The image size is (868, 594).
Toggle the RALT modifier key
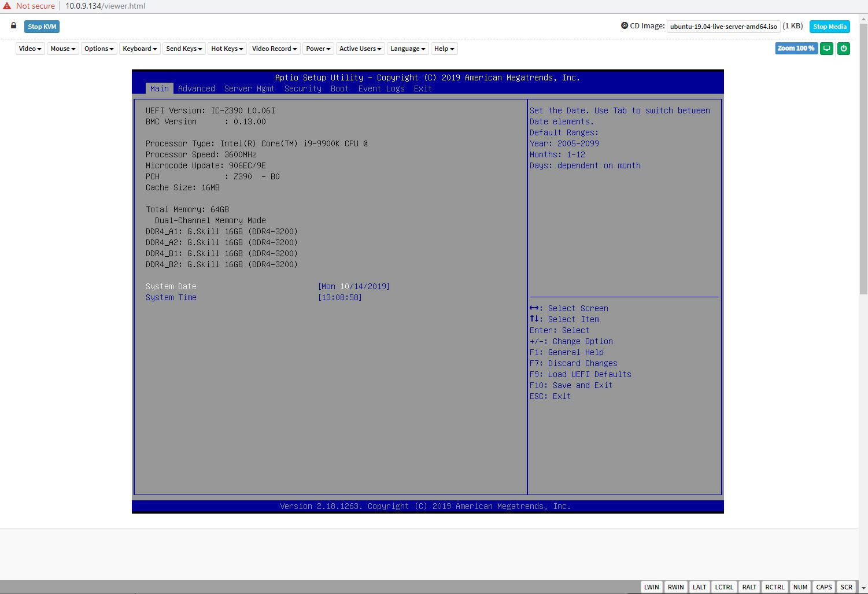click(749, 587)
